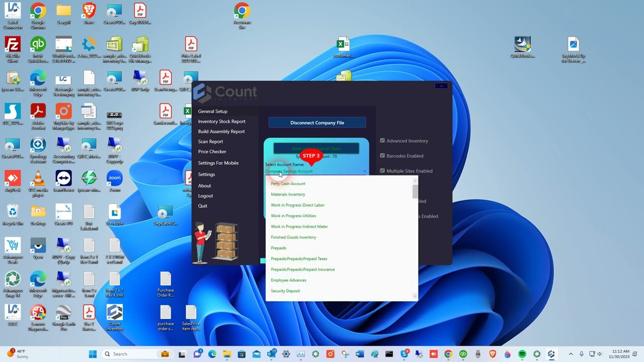This screenshot has height=362, width=644.
Task: Open the Ashampoo Snap 14 desktop shortcut
Action: click(x=13, y=285)
